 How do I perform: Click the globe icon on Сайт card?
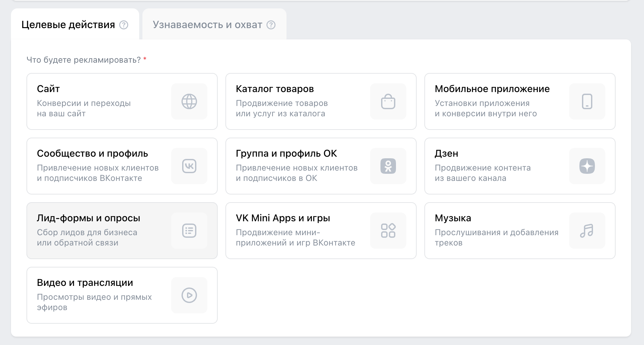click(189, 101)
